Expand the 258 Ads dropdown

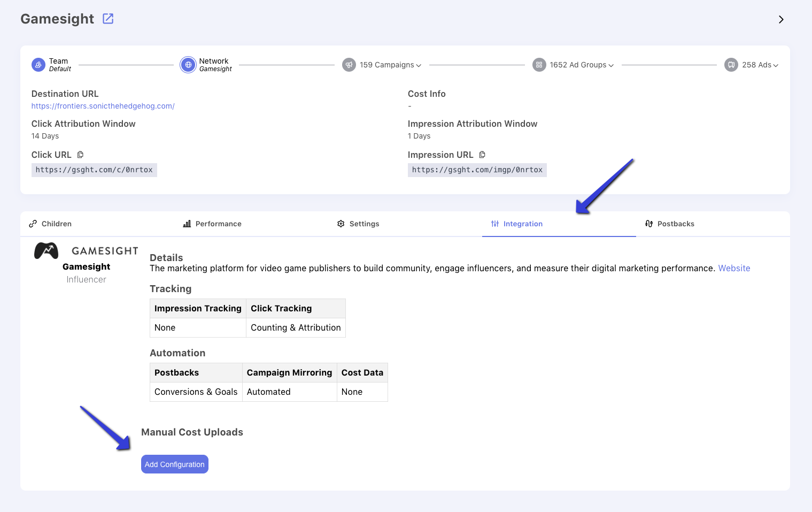coord(760,65)
